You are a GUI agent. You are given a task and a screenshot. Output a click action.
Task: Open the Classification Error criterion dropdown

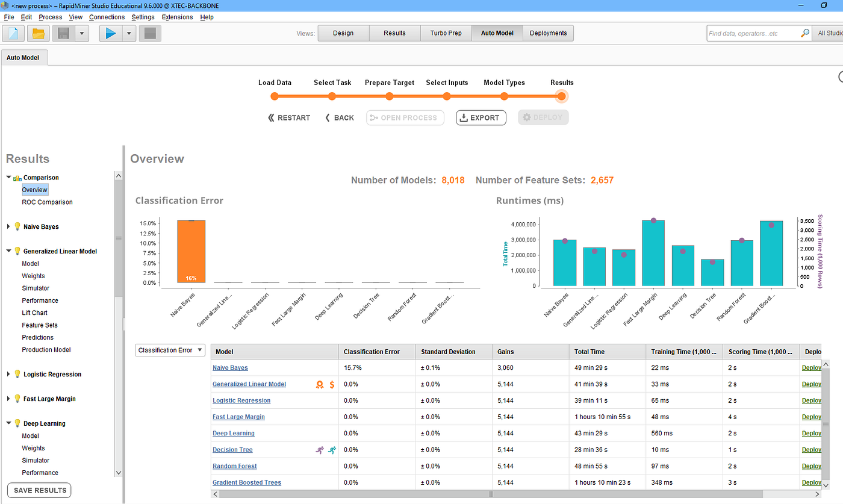pos(170,350)
